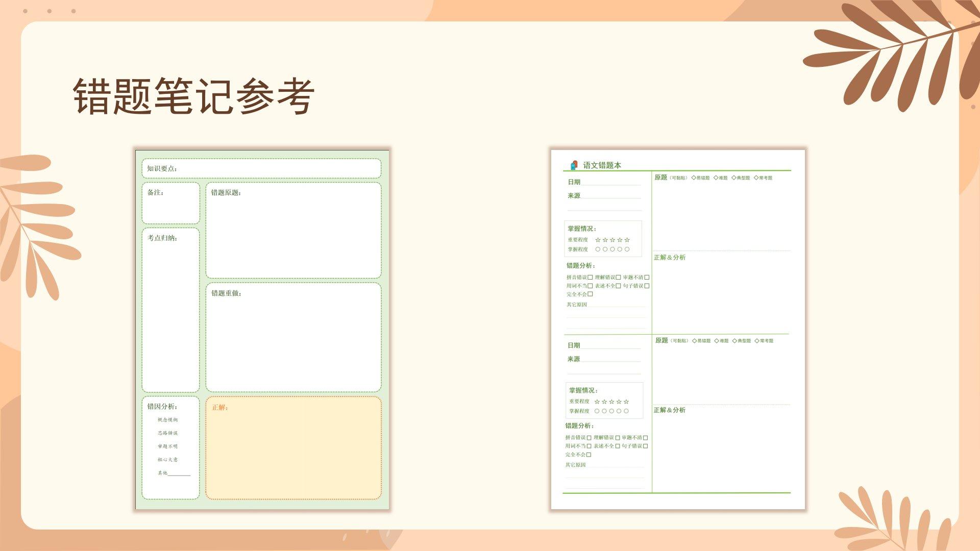The height and width of the screenshot is (551, 980).
Task: Click the diamond next to upper 易错题
Action: [x=694, y=178]
